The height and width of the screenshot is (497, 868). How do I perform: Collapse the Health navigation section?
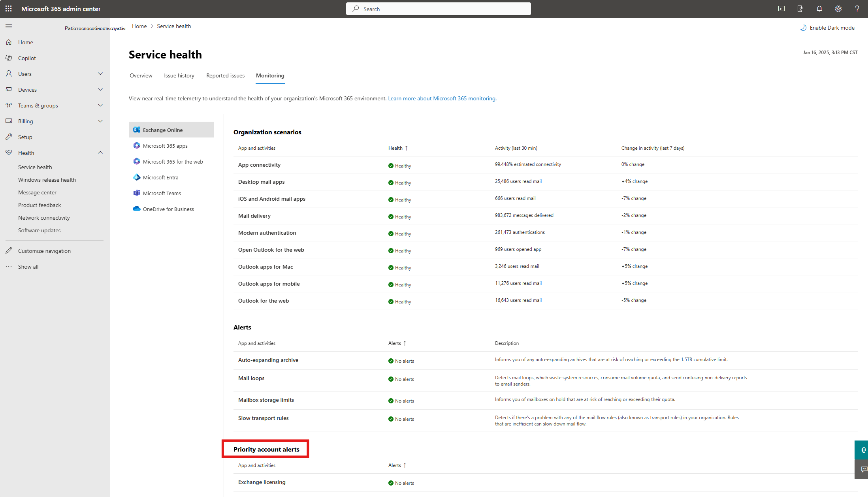click(x=100, y=153)
